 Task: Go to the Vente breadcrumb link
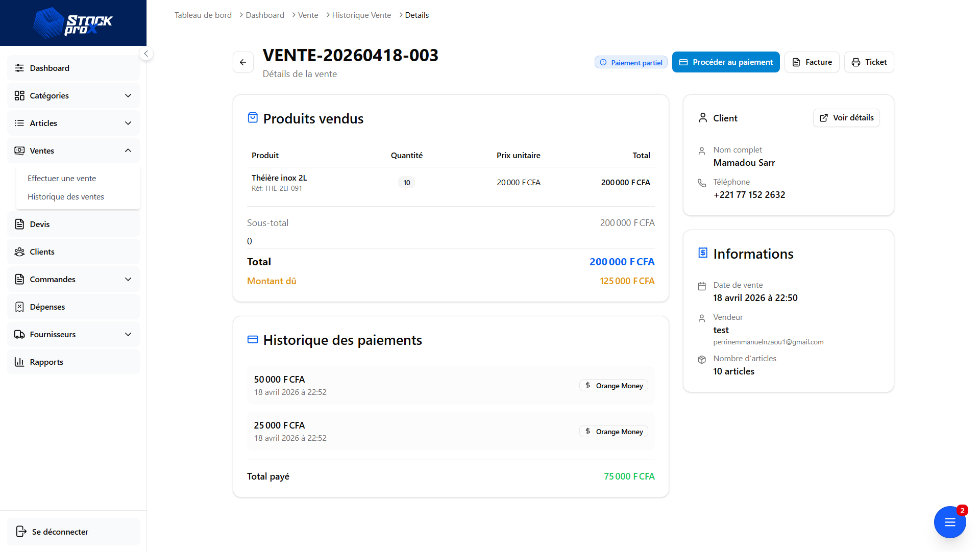308,15
